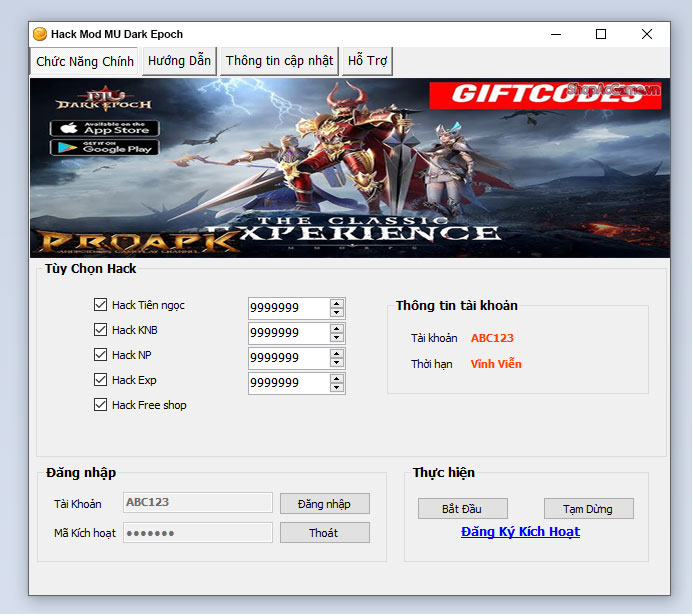The image size is (693, 616).
Task: Click the red GIFTCODES banner label
Action: (x=545, y=95)
